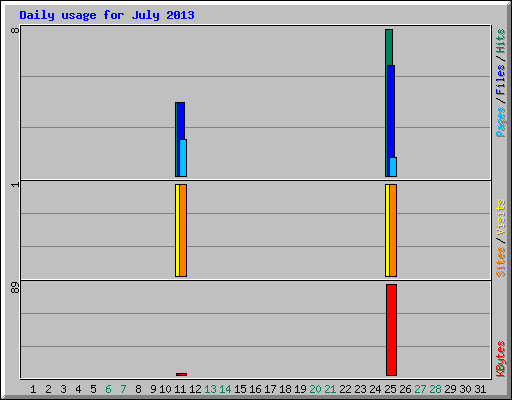Click the 'Visits' legend label
The height and width of the screenshot is (400, 512).
(x=500, y=217)
